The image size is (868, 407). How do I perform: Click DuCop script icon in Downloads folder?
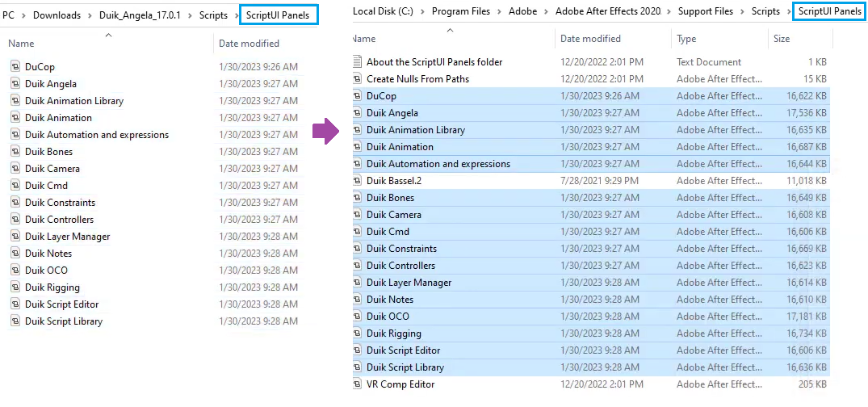point(15,66)
